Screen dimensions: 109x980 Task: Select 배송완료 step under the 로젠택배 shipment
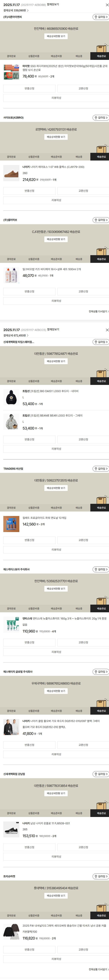101,157
